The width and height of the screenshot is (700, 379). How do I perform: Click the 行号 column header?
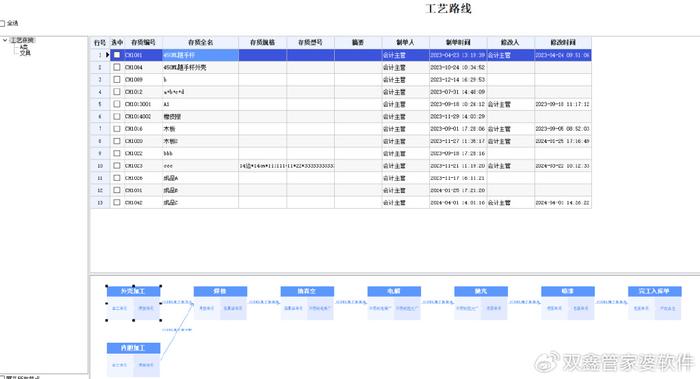[x=100, y=42]
